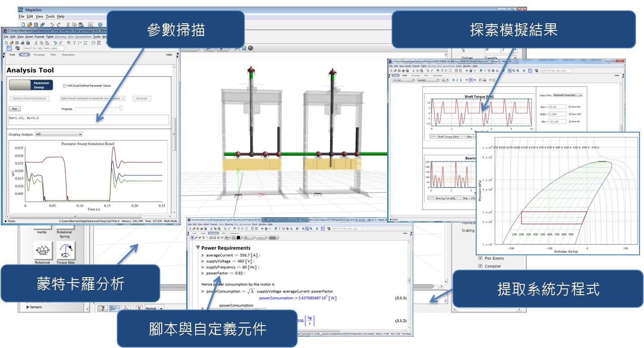Open Insert menu in Analysis Tool window

click(x=29, y=37)
